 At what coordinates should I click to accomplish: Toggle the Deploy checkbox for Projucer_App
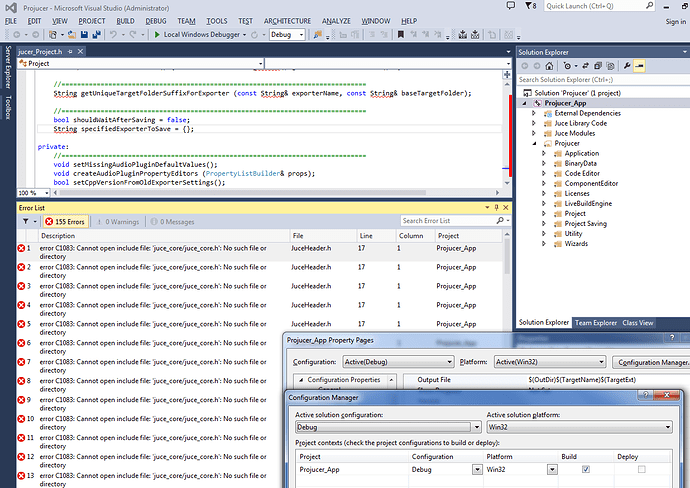point(641,468)
